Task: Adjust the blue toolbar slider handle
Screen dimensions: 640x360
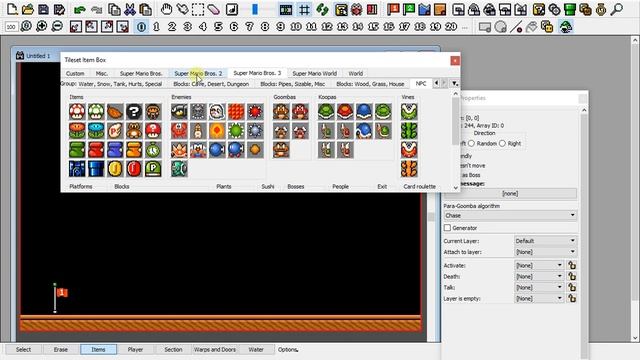Action: pyautogui.click(x=255, y=9)
